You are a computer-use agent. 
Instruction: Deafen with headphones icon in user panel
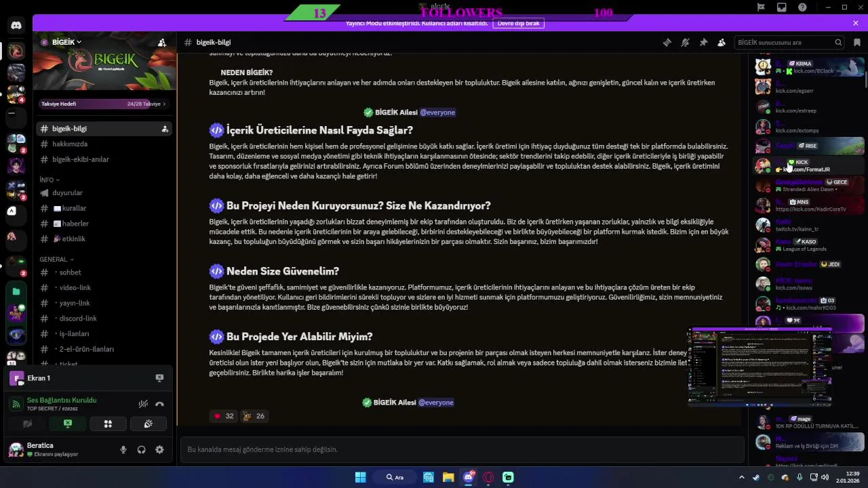pyautogui.click(x=141, y=449)
